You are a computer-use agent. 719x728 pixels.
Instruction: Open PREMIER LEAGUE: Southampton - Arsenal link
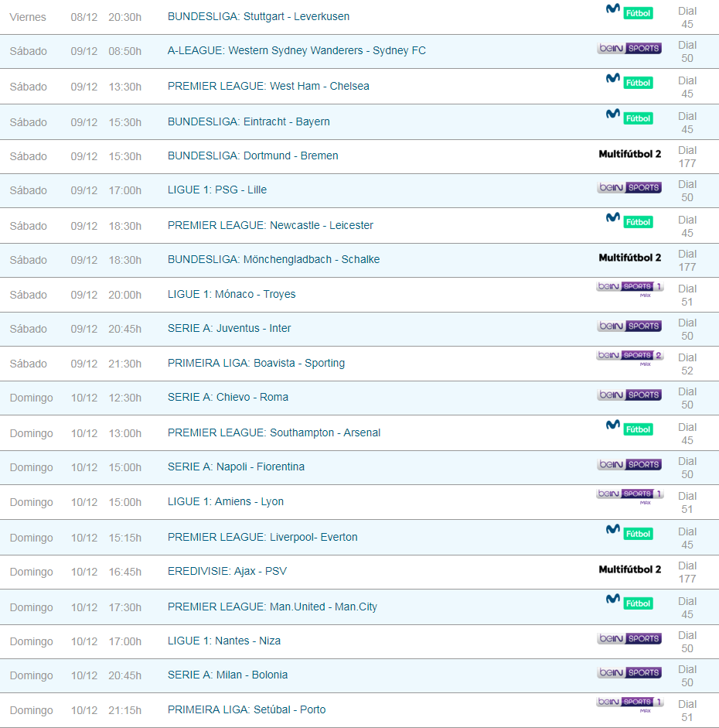(x=274, y=432)
